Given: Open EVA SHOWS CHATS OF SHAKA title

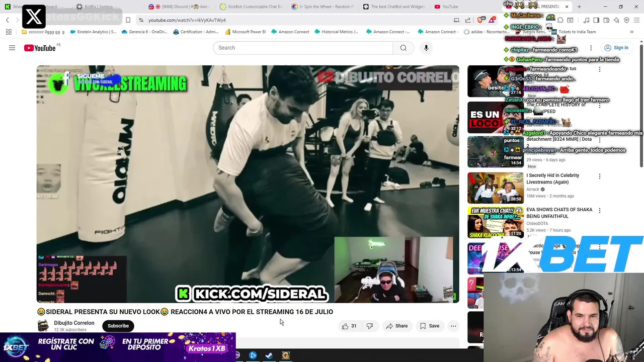Looking at the screenshot, I should pos(559,213).
